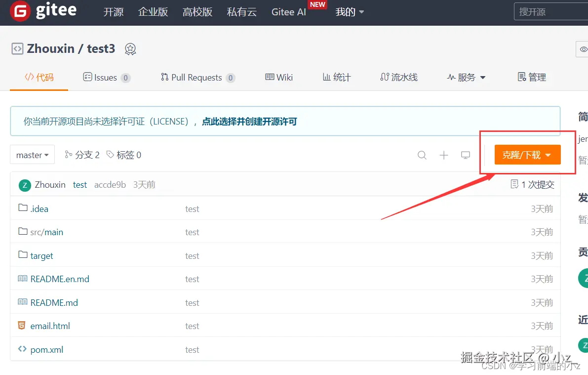Image resolution: width=588 pixels, height=375 pixels.
Task: Open the target folder
Action: [41, 255]
